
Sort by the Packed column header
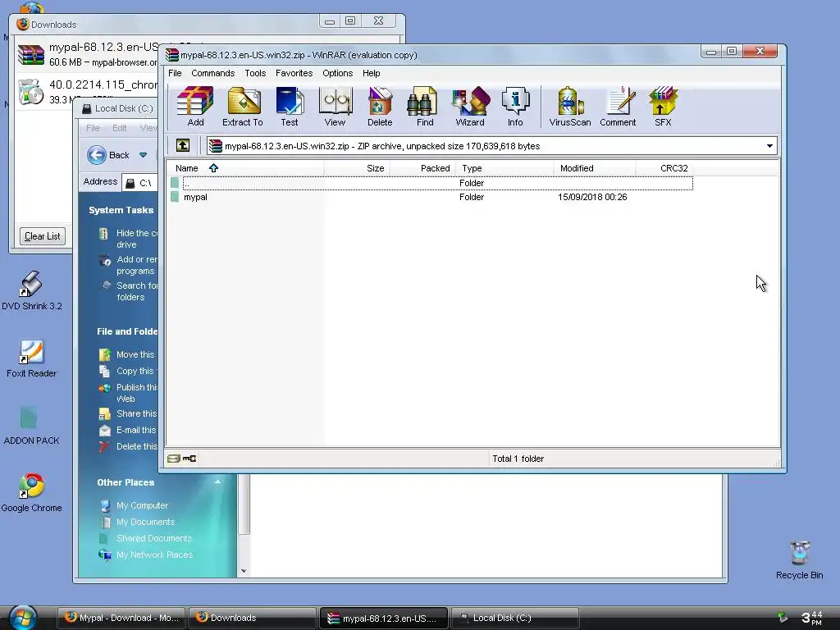click(422, 168)
